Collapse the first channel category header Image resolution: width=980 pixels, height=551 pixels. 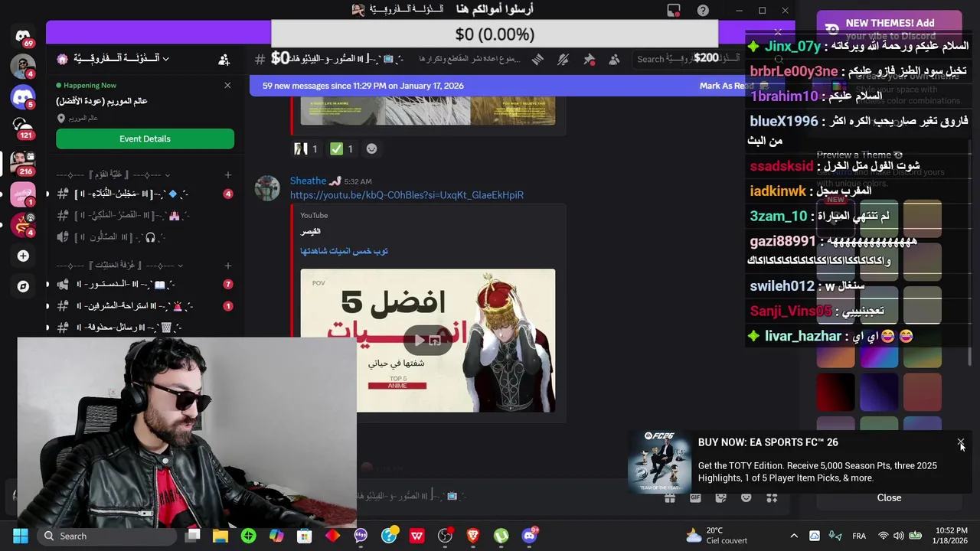click(x=113, y=175)
